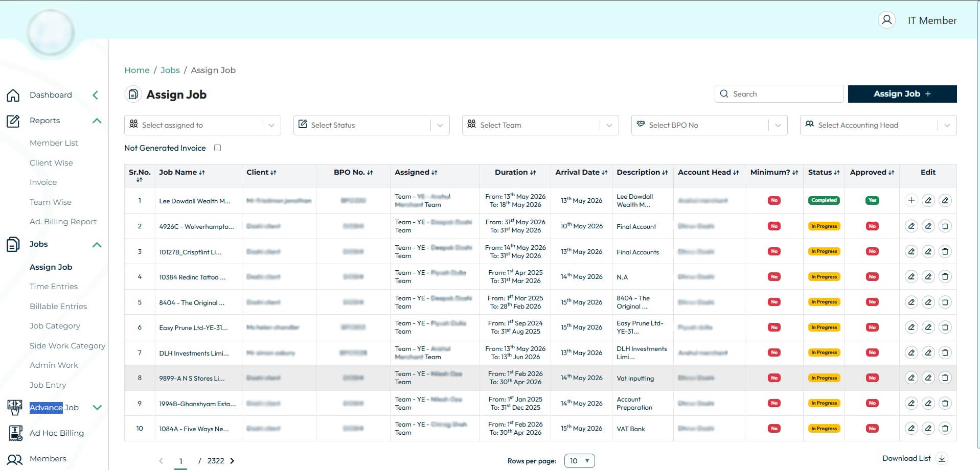Open Job Category page
This screenshot has height=470, width=980.
pyautogui.click(x=55, y=326)
